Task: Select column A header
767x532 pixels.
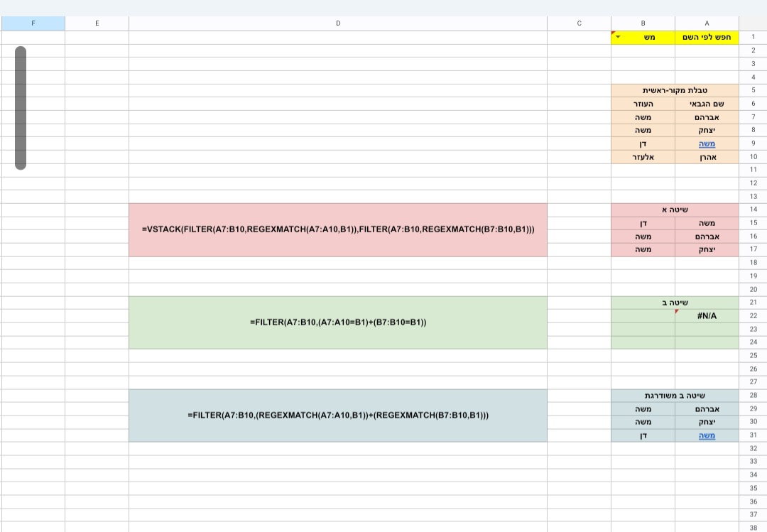Action: point(707,23)
